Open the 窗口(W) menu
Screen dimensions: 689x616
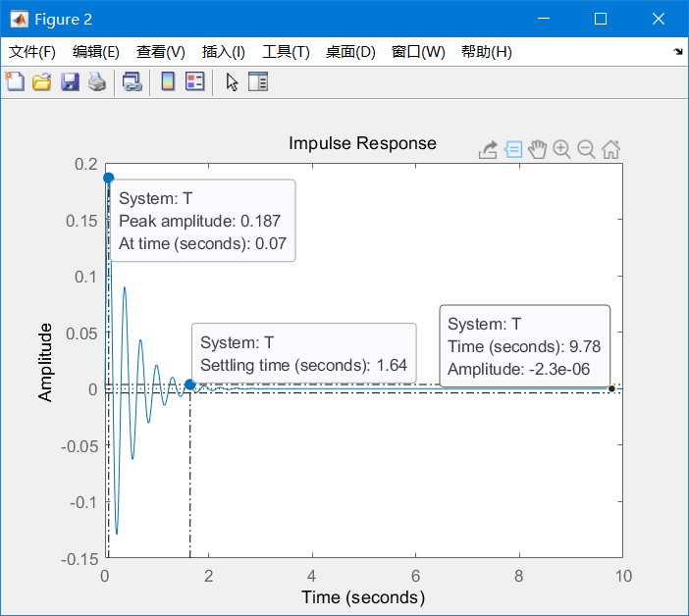[418, 52]
